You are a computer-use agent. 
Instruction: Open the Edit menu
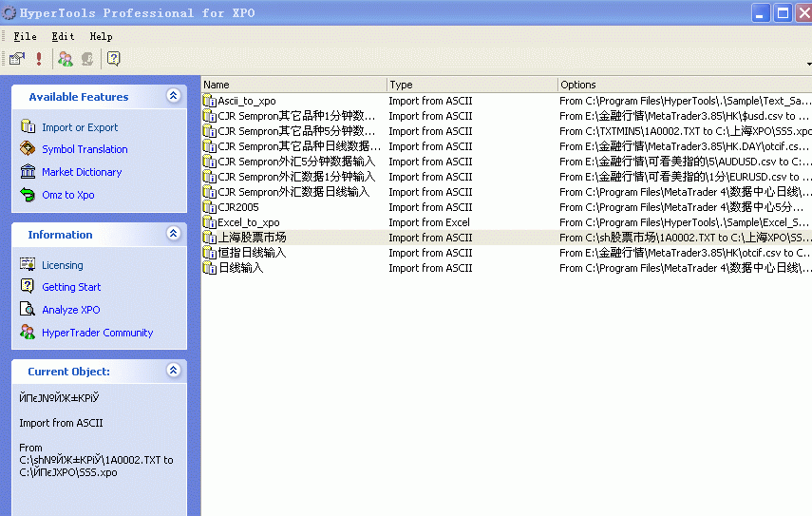(x=64, y=36)
